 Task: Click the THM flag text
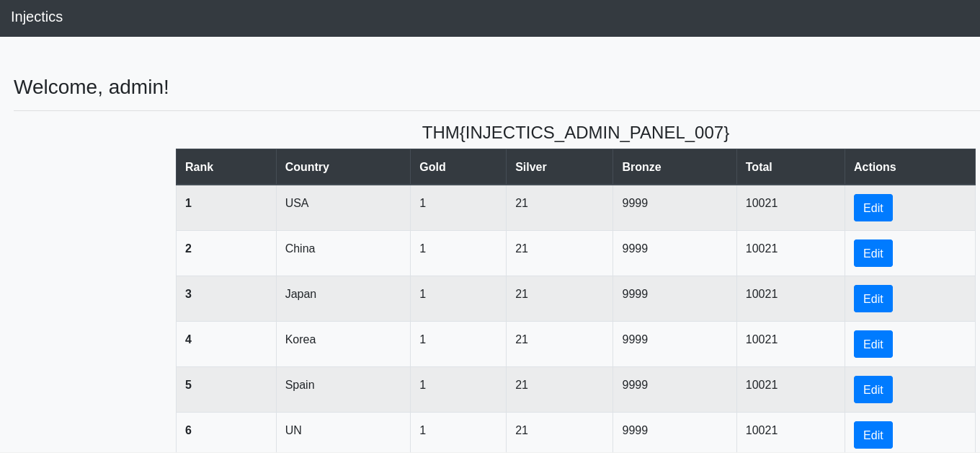[x=576, y=133]
